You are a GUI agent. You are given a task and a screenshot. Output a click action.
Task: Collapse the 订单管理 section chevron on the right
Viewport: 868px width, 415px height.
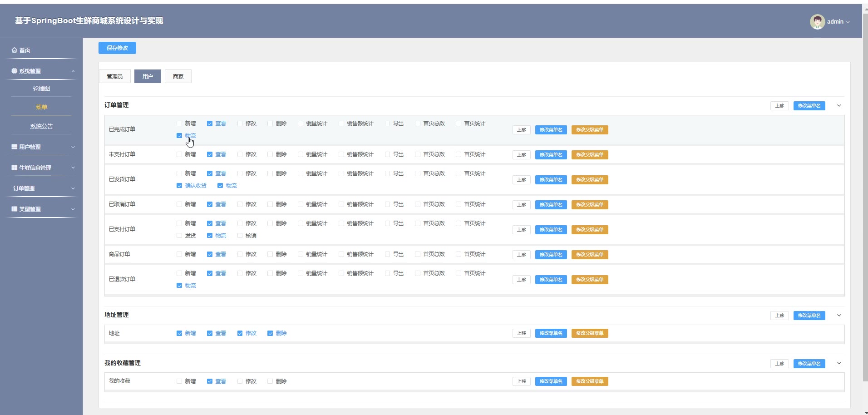pyautogui.click(x=839, y=106)
